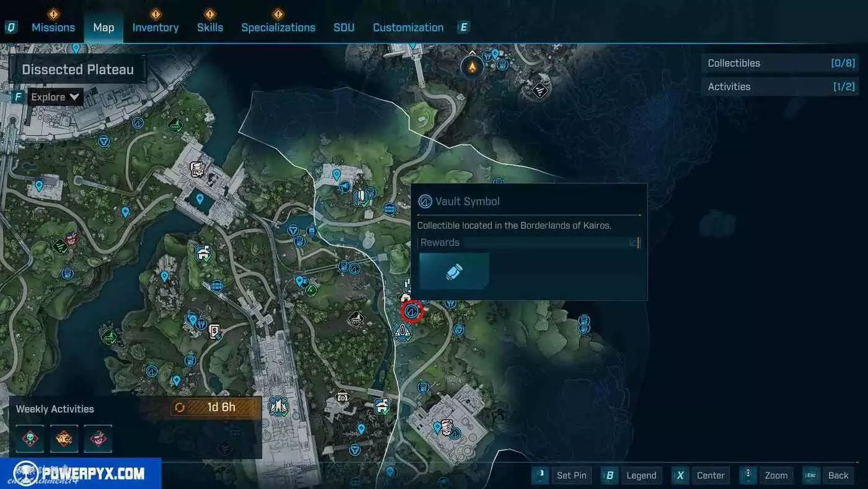Open the teal skull weekly activity
The width and height of the screenshot is (868, 489).
(30, 438)
